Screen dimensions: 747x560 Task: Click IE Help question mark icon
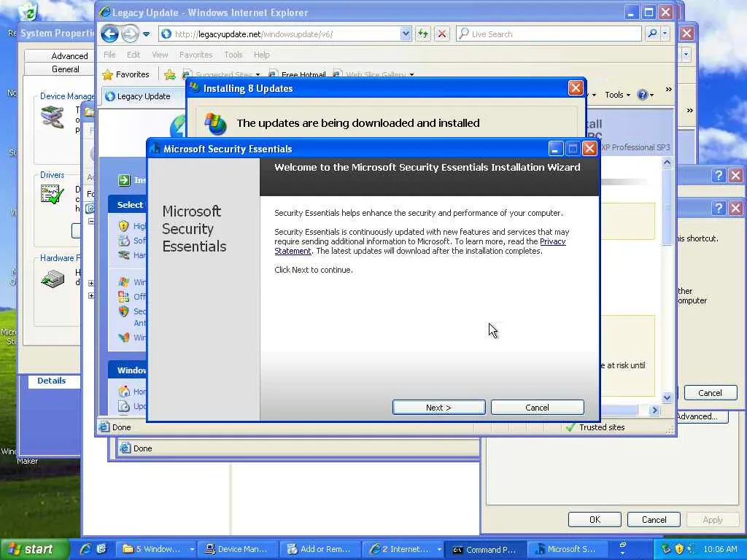642,95
